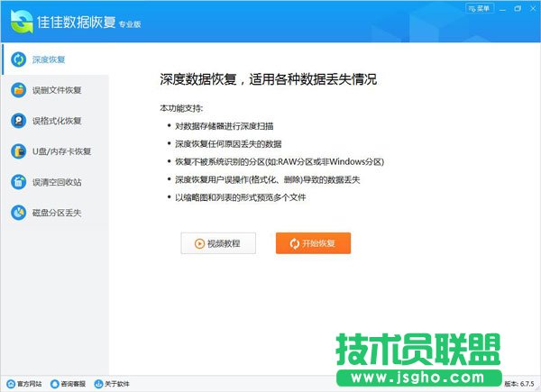This screenshot has width=541, height=392.
Task: Open the 深度恢复 sidebar tab
Action: pos(55,59)
